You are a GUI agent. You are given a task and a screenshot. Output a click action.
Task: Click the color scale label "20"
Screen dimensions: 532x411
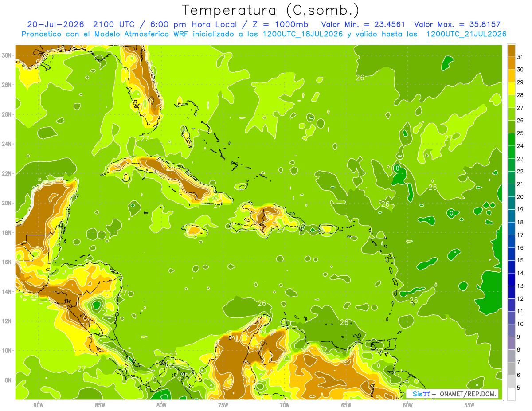pos(520,197)
